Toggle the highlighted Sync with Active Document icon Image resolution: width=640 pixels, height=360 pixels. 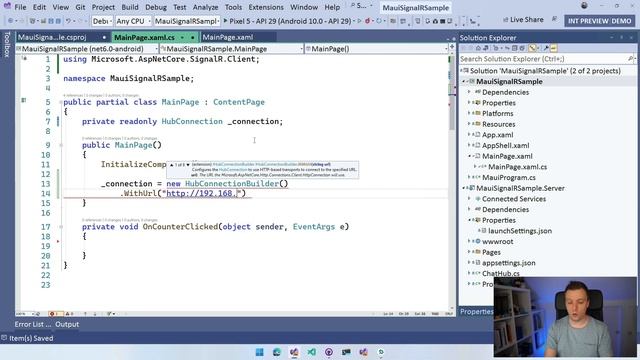pos(532,48)
